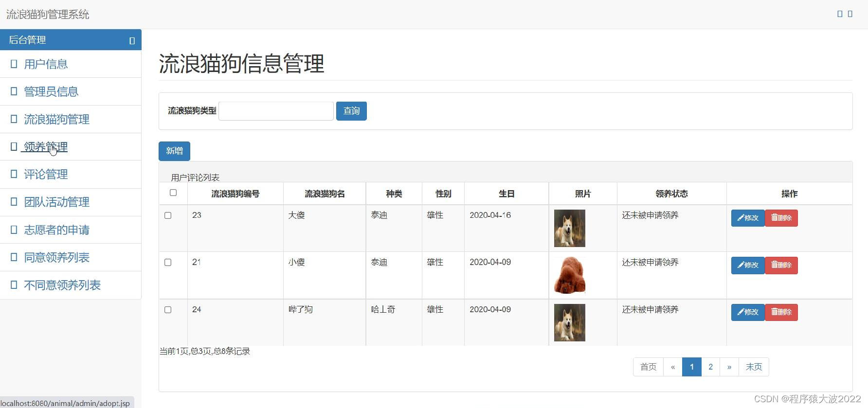
Task: Click the 领养状态 column header
Action: [671, 194]
